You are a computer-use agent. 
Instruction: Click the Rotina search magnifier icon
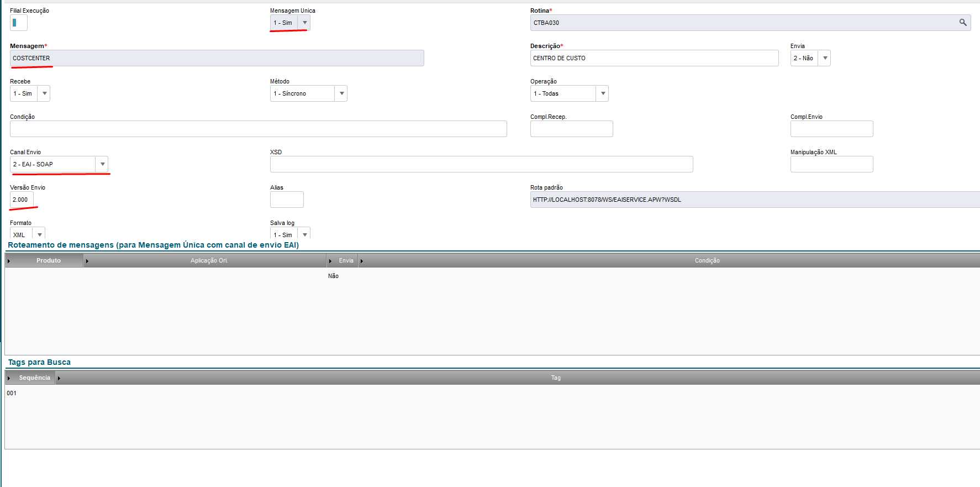[x=963, y=23]
